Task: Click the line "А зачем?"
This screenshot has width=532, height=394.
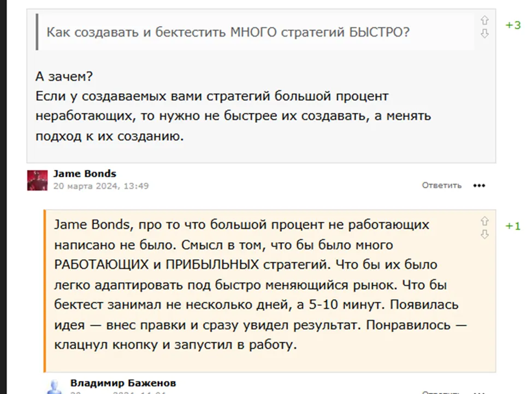Action: (x=64, y=76)
